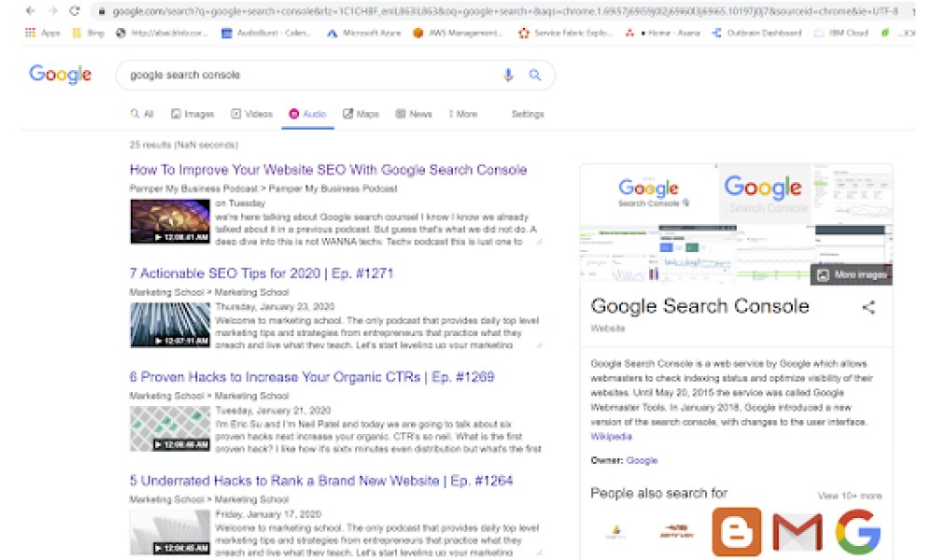Open 6 Proven Hacks to Increase CTRs result

[312, 377]
